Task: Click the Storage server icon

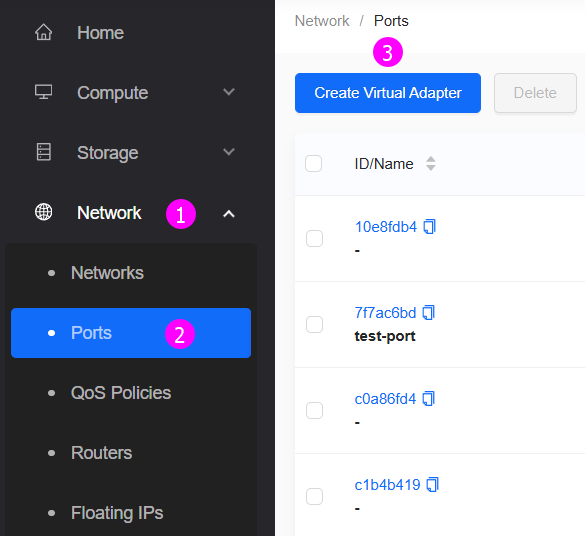Action: click(44, 152)
